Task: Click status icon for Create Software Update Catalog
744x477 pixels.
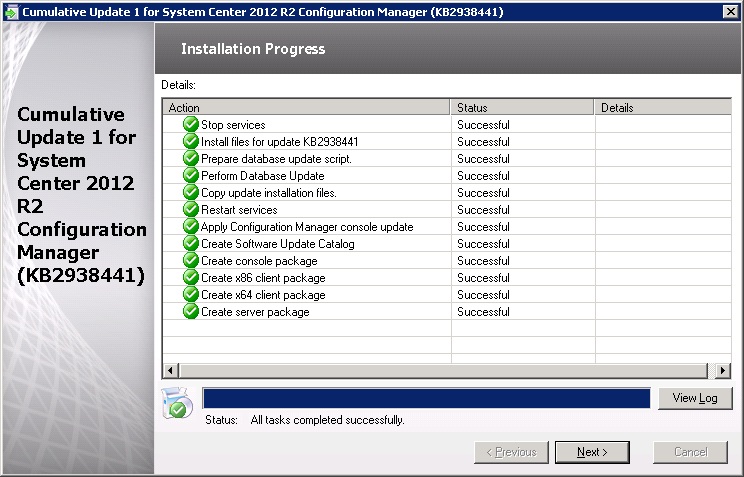Action: tap(191, 244)
